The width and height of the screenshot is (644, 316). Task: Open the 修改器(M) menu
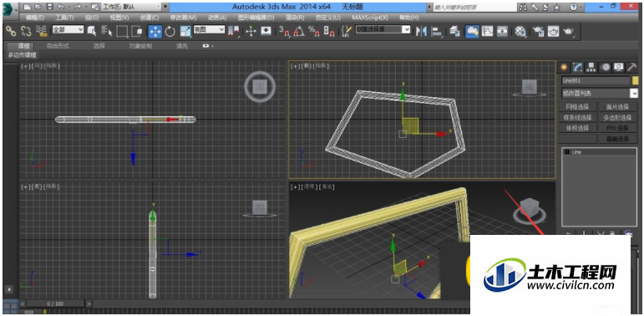click(183, 18)
